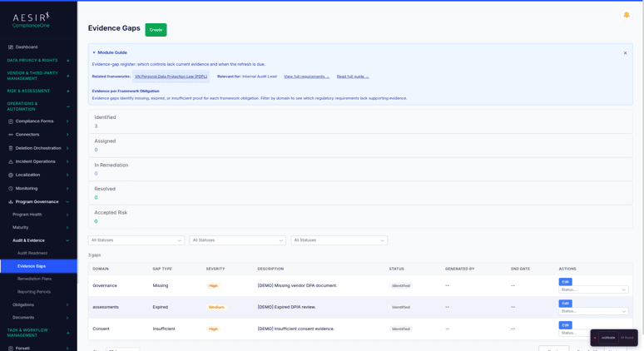Edit the Governance gap row
The height and width of the screenshot is (351, 644).
coord(565,282)
